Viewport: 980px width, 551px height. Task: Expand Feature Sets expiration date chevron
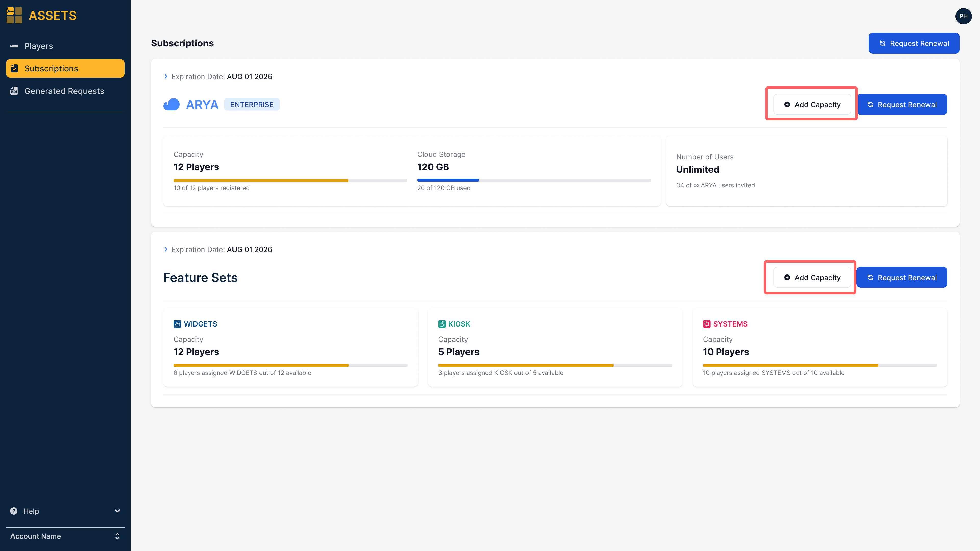point(165,249)
